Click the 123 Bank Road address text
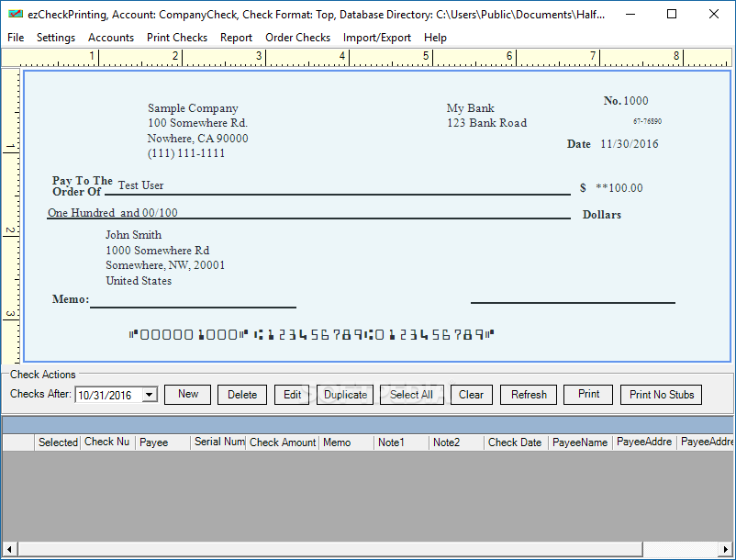Screen dimensions: 736x560 click(486, 123)
